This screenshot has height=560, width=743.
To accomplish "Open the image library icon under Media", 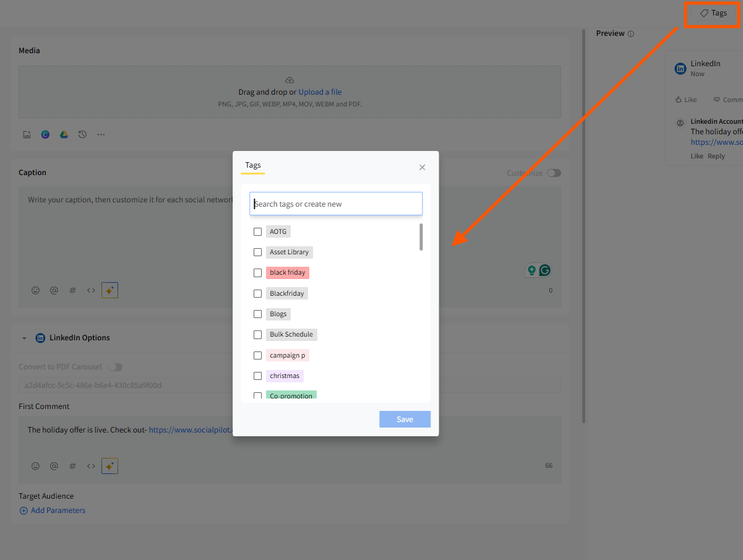I will [27, 134].
